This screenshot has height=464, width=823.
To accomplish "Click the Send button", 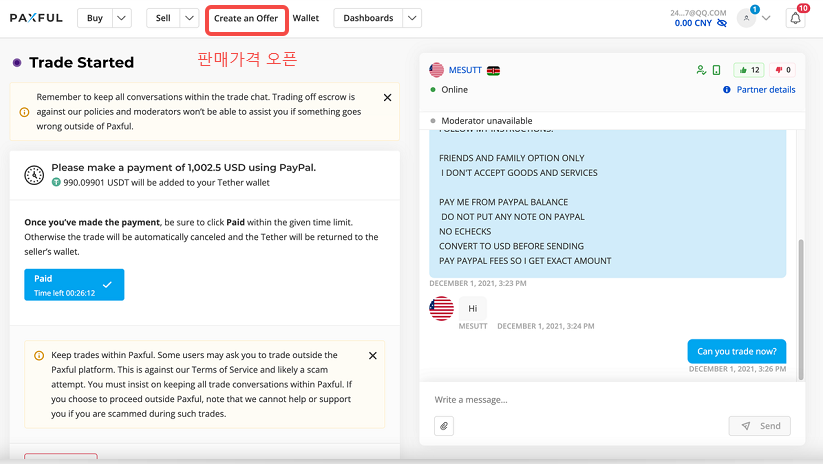I will tap(759, 426).
